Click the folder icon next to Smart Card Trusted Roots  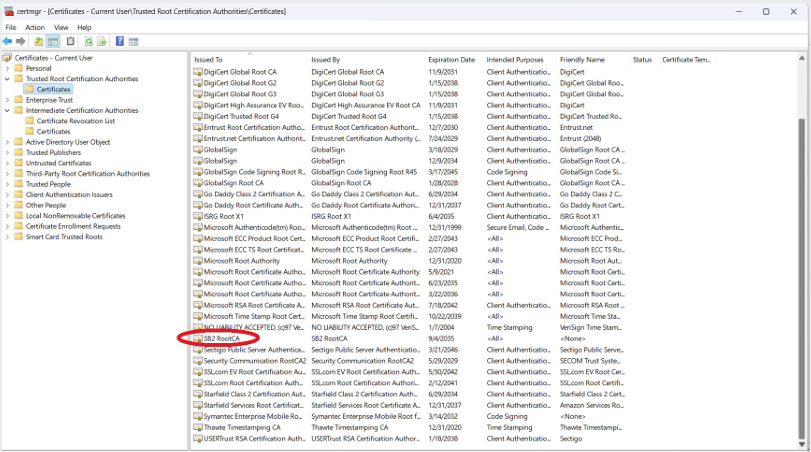[x=19, y=237]
